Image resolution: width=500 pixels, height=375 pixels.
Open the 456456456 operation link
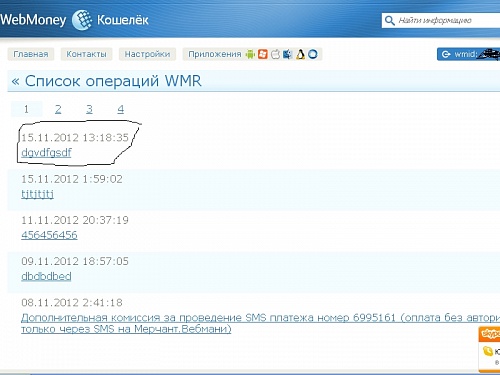pos(49,235)
